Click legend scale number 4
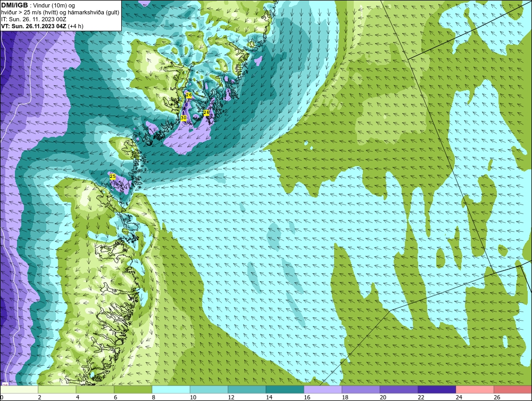This screenshot has height=401, width=532. [x=78, y=397]
